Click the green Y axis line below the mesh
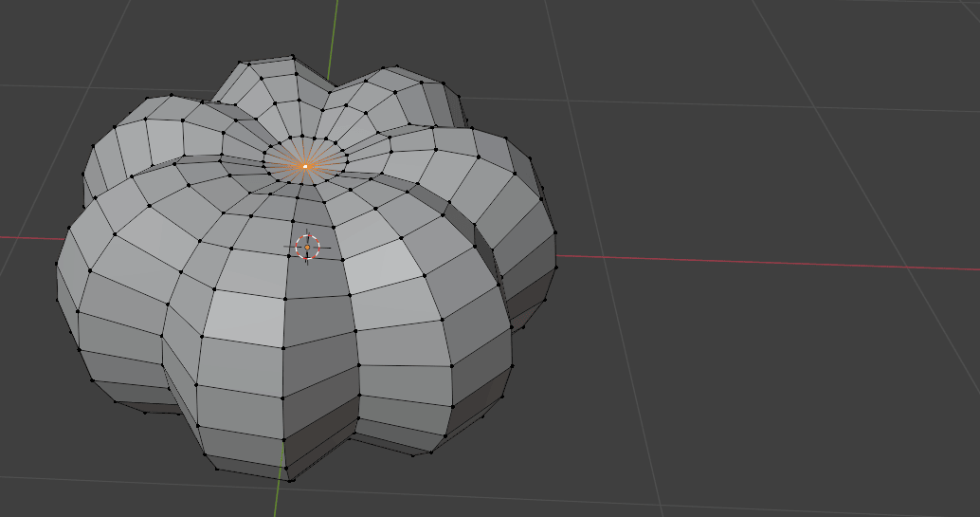The height and width of the screenshot is (517, 980). coord(279,498)
